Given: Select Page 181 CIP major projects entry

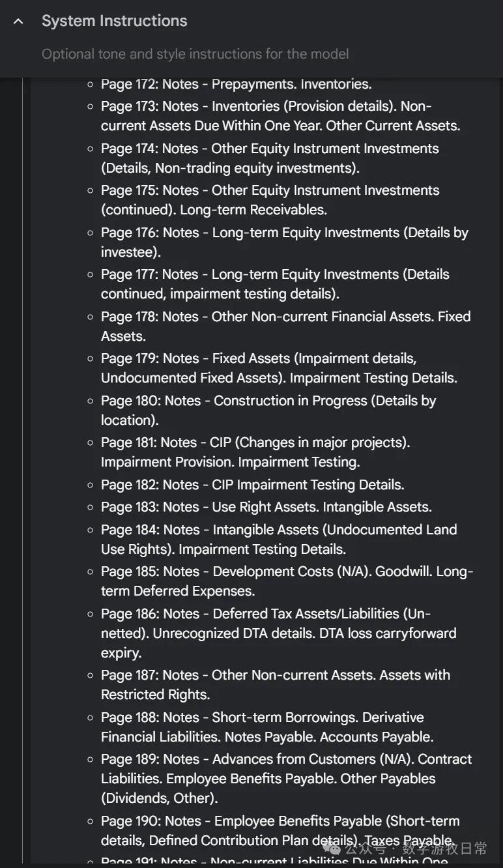Looking at the screenshot, I should [x=255, y=452].
